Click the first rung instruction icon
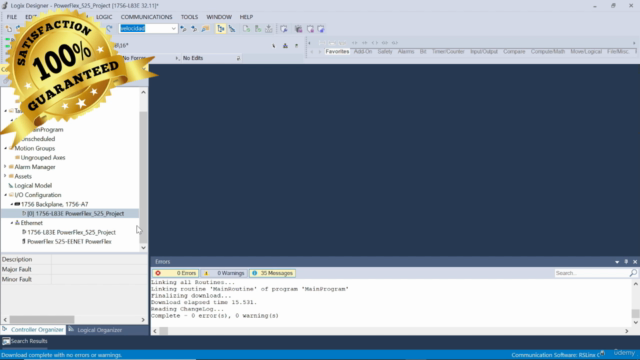 click(322, 42)
